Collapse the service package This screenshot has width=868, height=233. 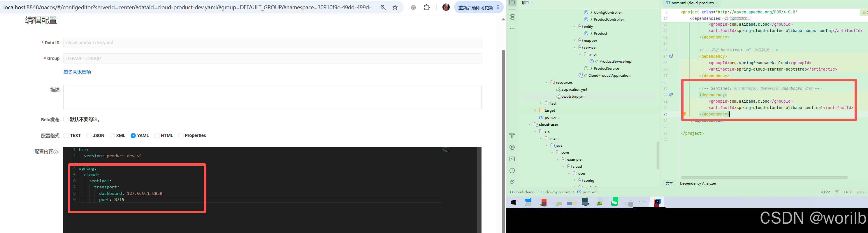click(x=574, y=48)
